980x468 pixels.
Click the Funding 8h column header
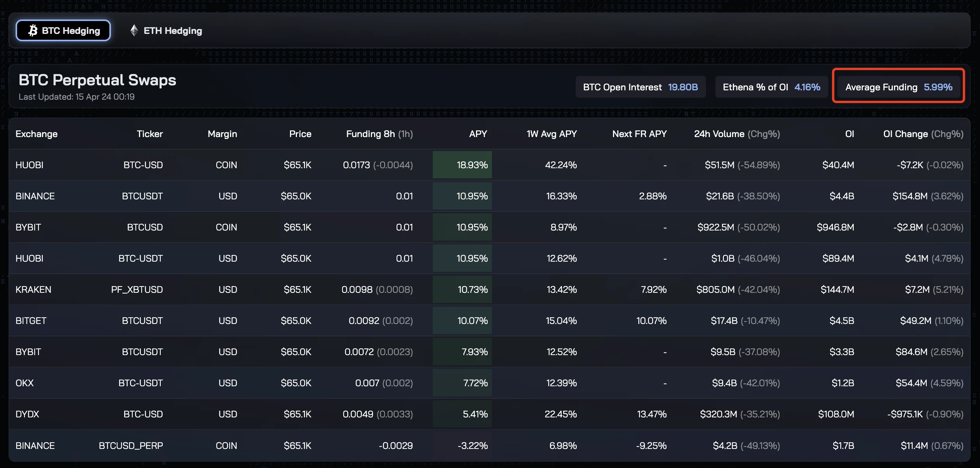click(379, 134)
